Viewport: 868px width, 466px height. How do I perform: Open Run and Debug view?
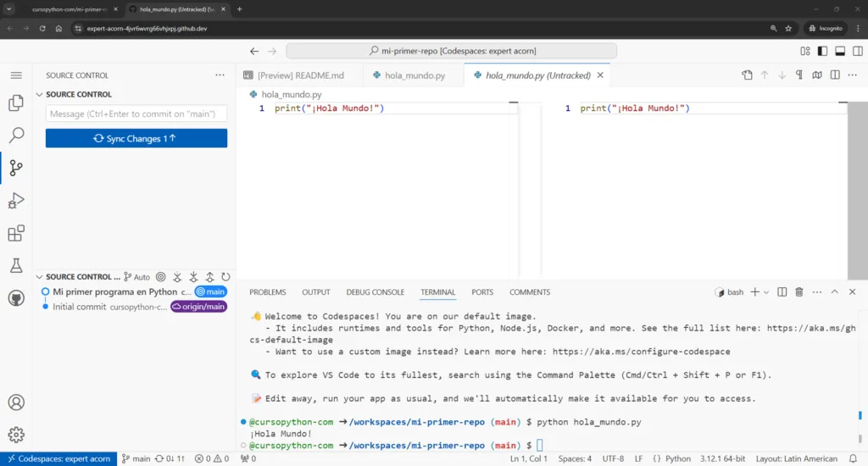[16, 200]
